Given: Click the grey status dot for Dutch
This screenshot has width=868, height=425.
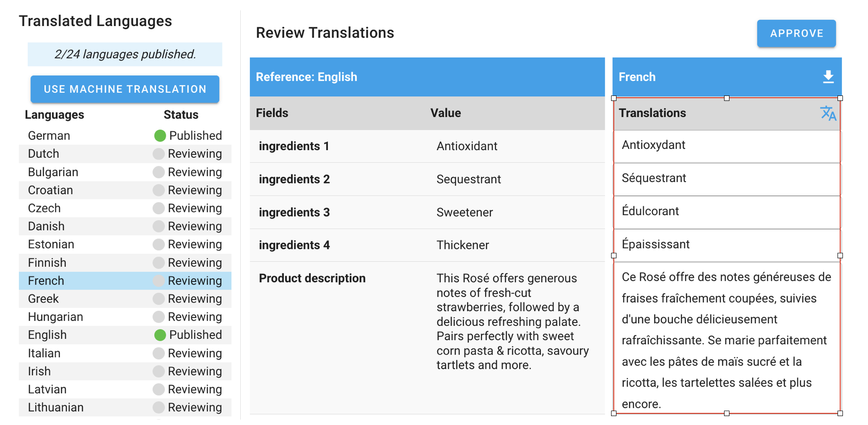Looking at the screenshot, I should 158,154.
